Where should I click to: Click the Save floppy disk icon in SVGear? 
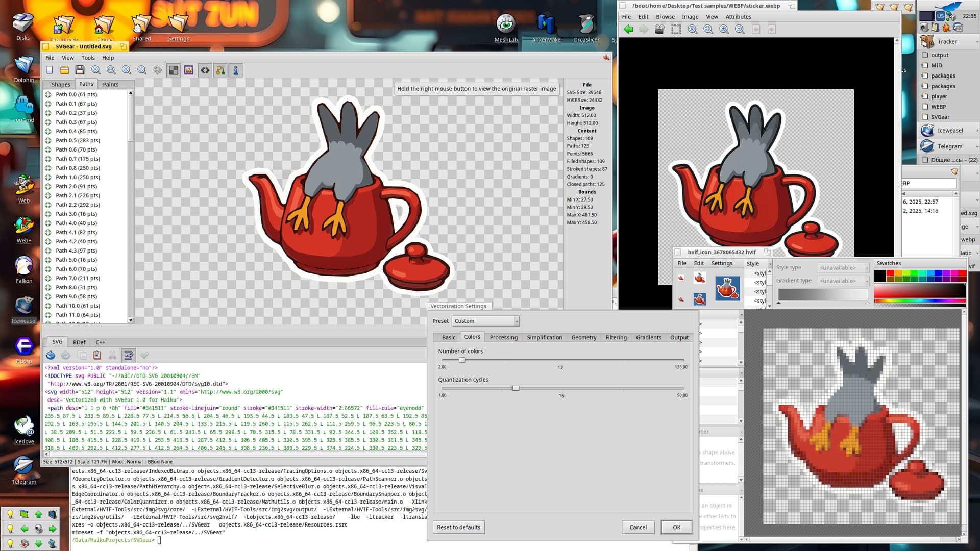(x=80, y=70)
